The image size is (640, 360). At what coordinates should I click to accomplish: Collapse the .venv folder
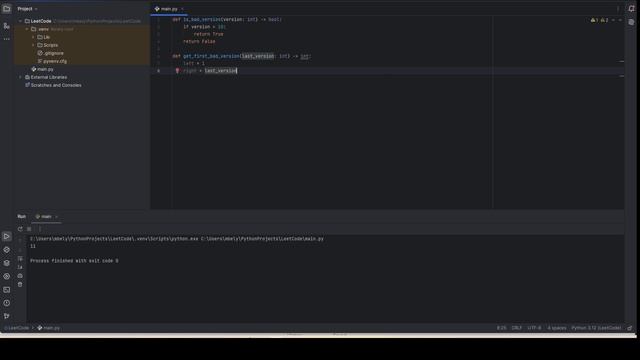(27, 29)
